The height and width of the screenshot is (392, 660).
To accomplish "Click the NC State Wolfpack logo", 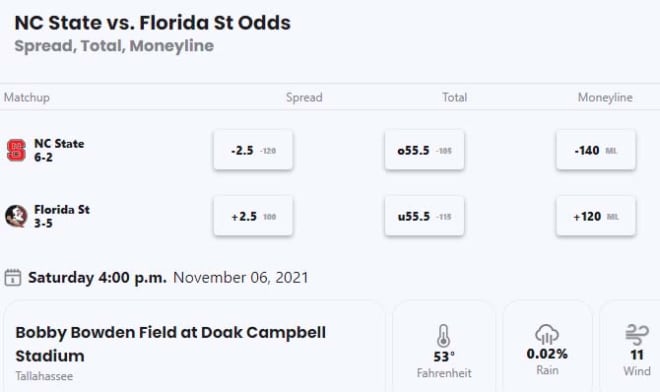I will 16,150.
